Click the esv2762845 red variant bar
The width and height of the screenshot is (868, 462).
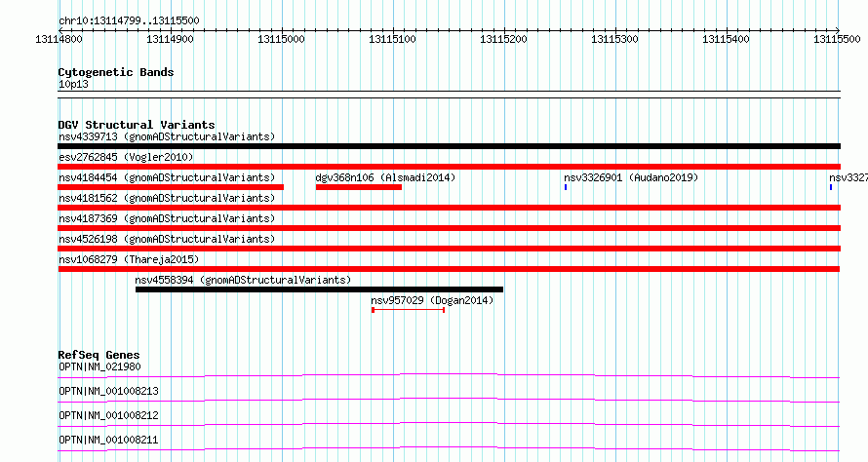click(449, 167)
